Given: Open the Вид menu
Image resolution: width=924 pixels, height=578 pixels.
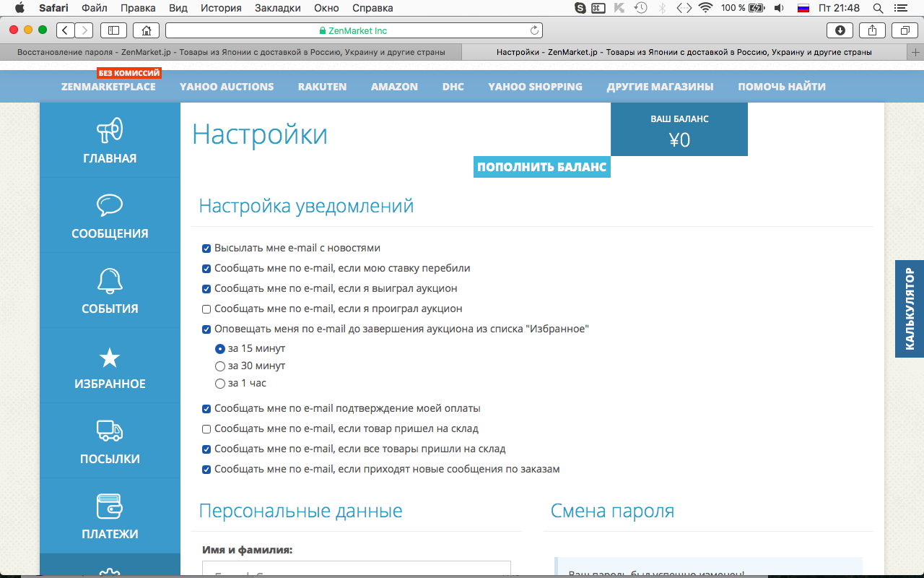Looking at the screenshot, I should click(x=178, y=8).
